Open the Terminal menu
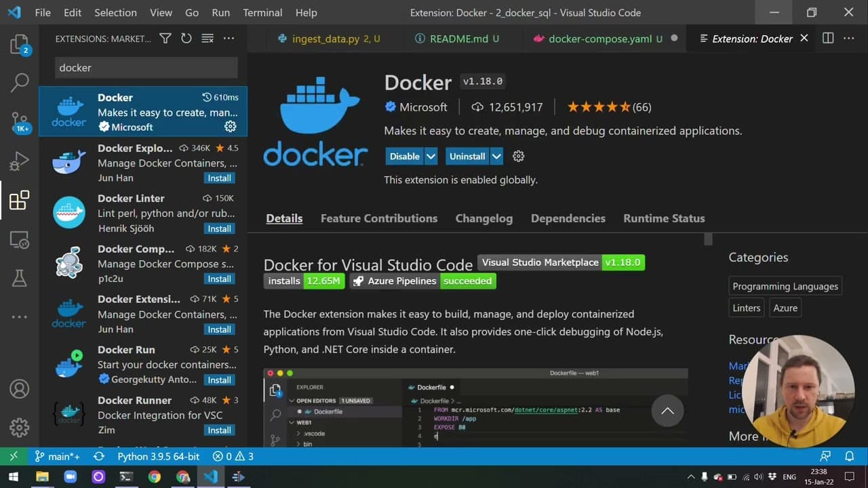This screenshot has height=488, width=868. [x=262, y=13]
